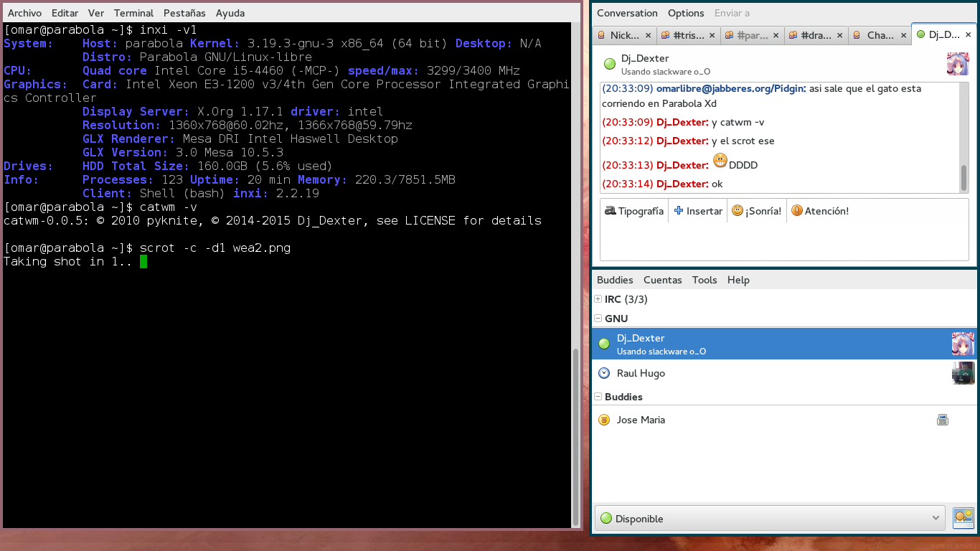Open the Ayuda menu in terminal
The image size is (980, 551).
tap(230, 13)
